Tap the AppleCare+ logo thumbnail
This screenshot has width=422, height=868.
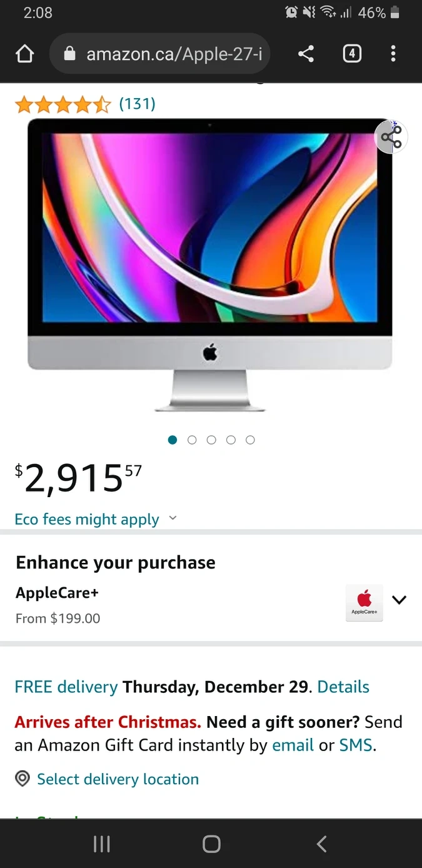coord(364,603)
